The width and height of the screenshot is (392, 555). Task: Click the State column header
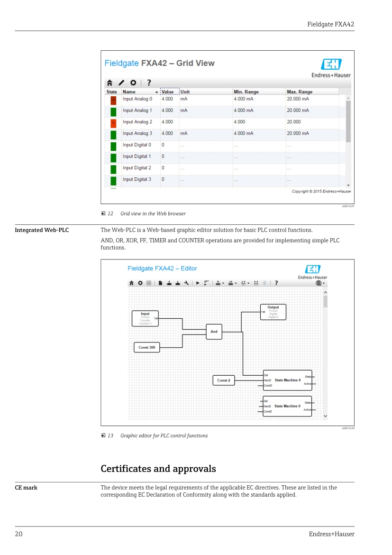tap(112, 92)
